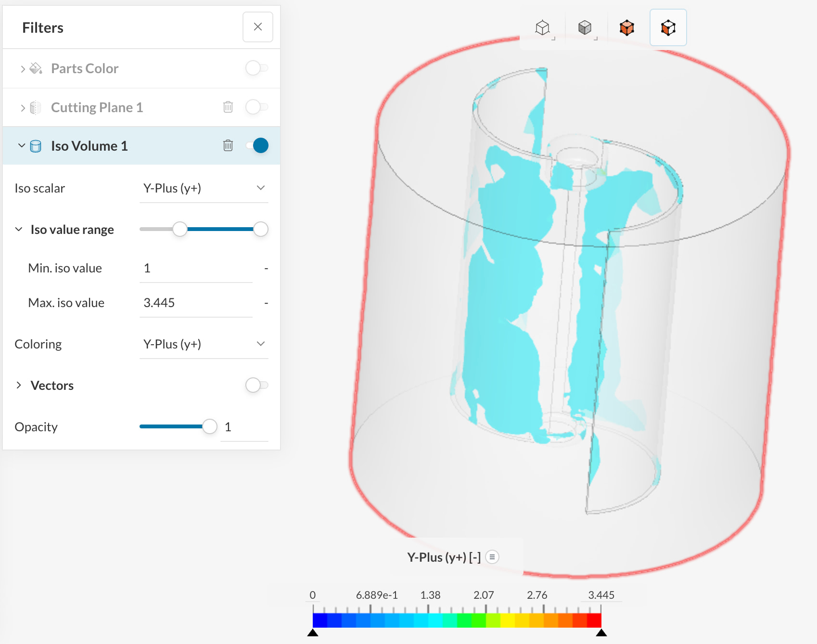817x644 pixels.
Task: Click the Y-Plus (y+) [-] legend title
Action: (x=444, y=557)
